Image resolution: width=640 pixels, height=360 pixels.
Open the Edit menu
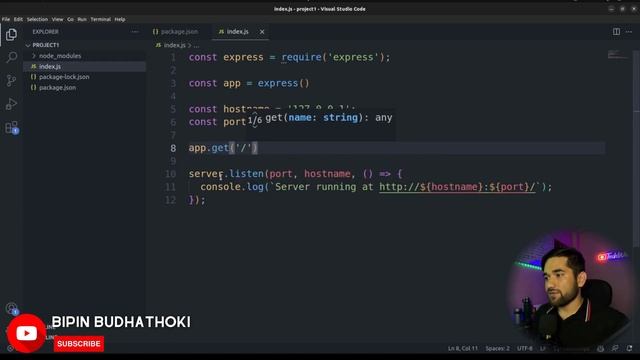coord(18,19)
